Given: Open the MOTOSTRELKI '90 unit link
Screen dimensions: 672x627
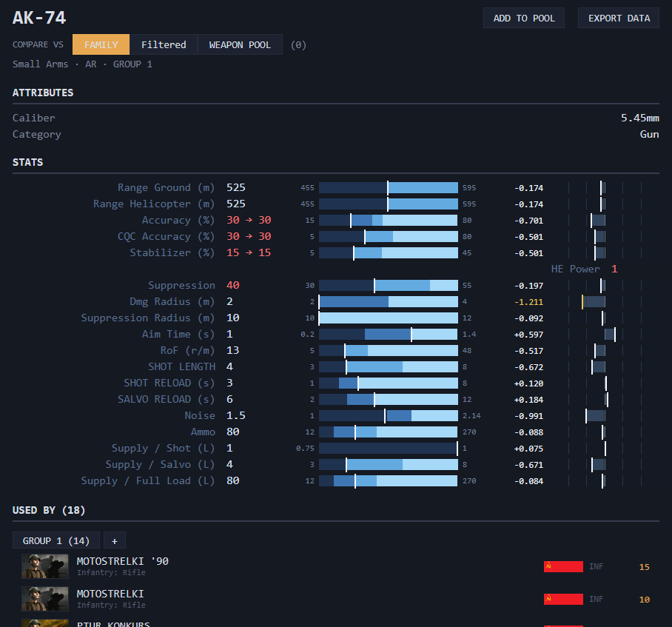Looking at the screenshot, I should click(123, 561).
